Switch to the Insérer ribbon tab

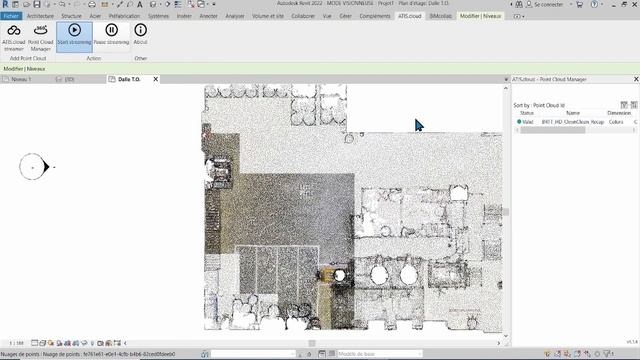[184, 16]
